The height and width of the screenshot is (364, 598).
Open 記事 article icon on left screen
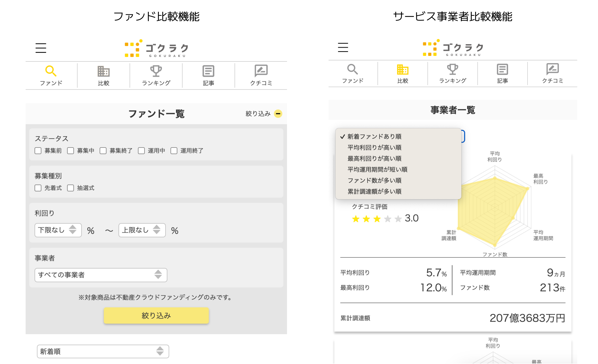point(208,71)
